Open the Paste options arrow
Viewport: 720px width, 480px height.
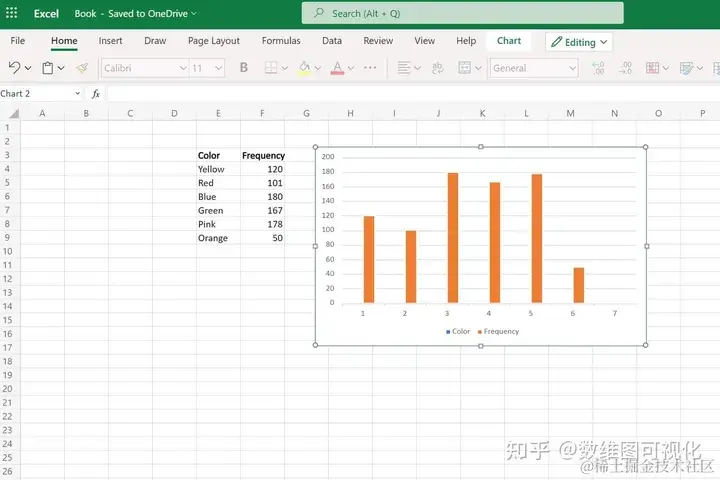point(61,68)
